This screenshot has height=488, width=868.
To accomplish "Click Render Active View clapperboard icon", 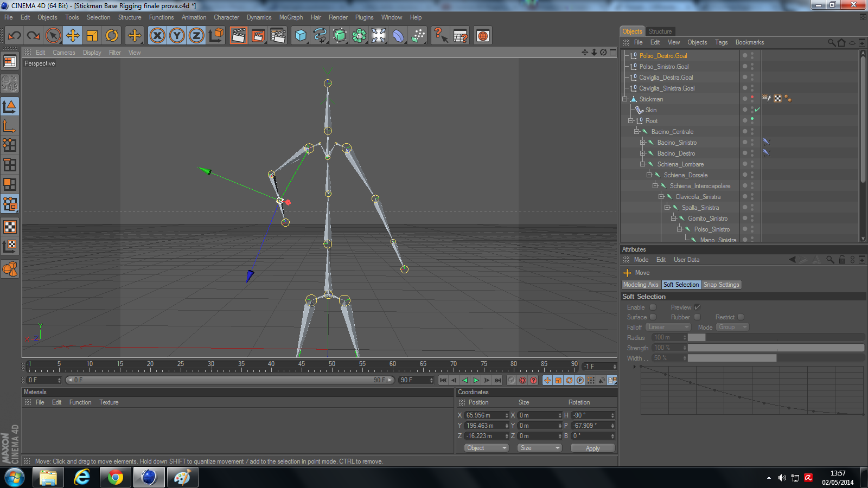I will pos(238,36).
